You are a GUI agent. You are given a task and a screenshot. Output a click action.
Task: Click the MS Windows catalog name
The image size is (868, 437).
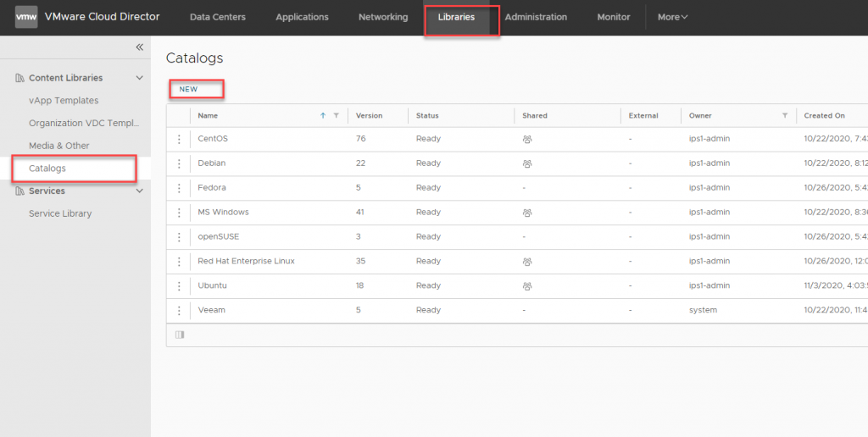click(x=223, y=212)
